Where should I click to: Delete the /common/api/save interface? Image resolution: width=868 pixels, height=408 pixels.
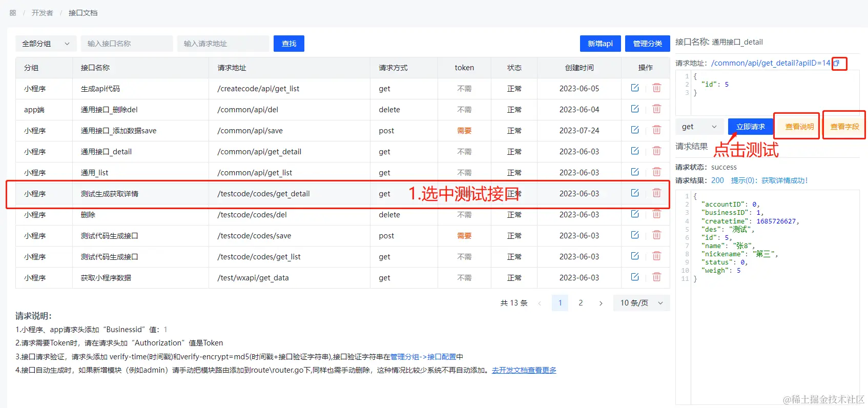(x=656, y=130)
